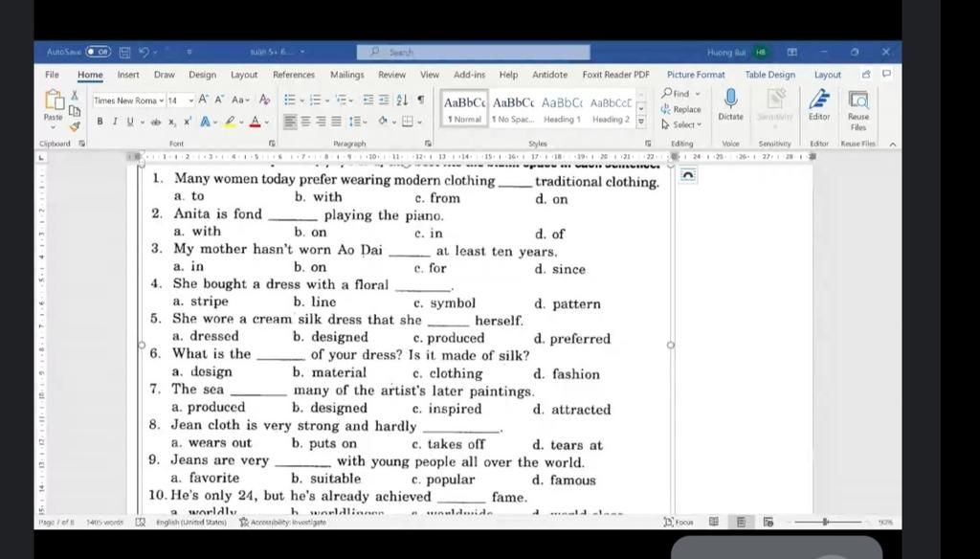Click Accessibility: Investigate in status bar
980x559 pixels.
coord(282,522)
